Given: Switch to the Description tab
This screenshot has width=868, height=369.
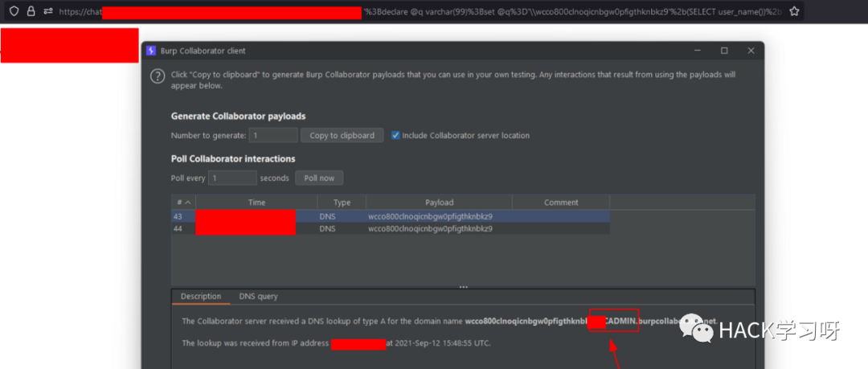Looking at the screenshot, I should coord(201,297).
